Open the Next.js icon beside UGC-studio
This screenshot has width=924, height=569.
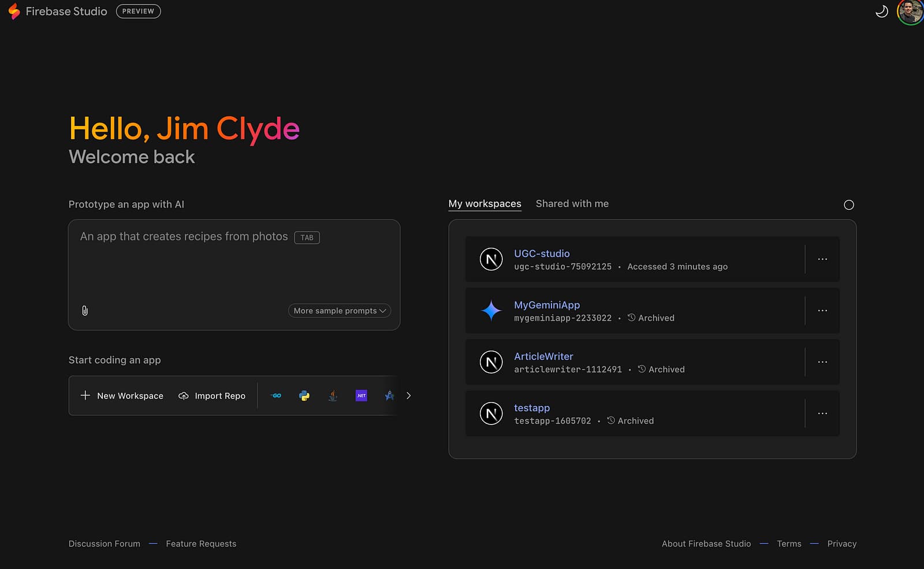491,259
